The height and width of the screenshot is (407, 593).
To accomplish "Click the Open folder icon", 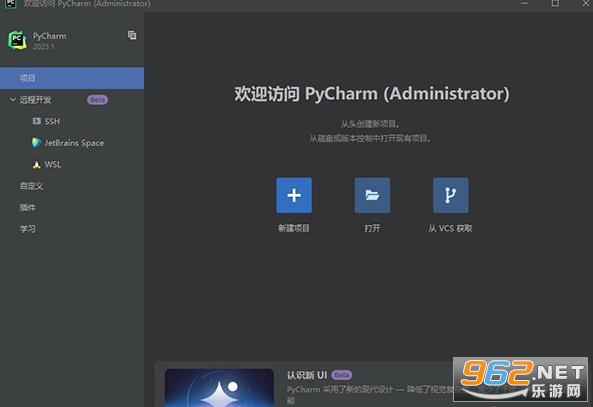I will click(372, 195).
